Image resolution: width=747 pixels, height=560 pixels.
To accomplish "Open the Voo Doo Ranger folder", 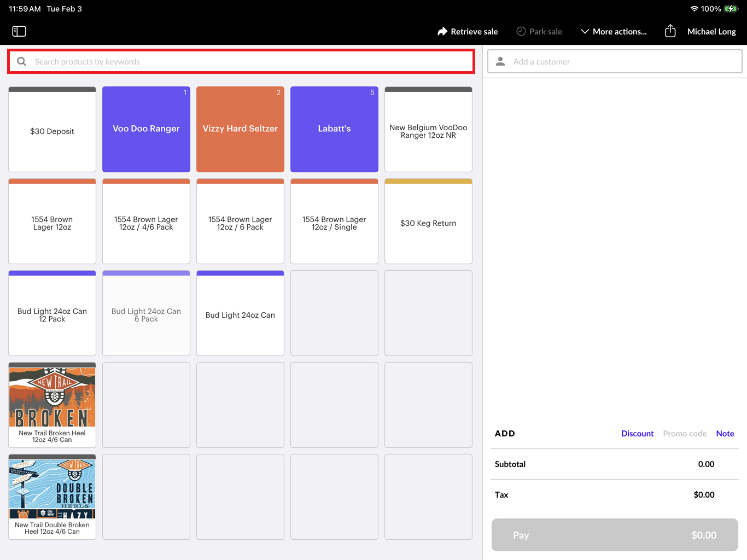I will pos(147,130).
